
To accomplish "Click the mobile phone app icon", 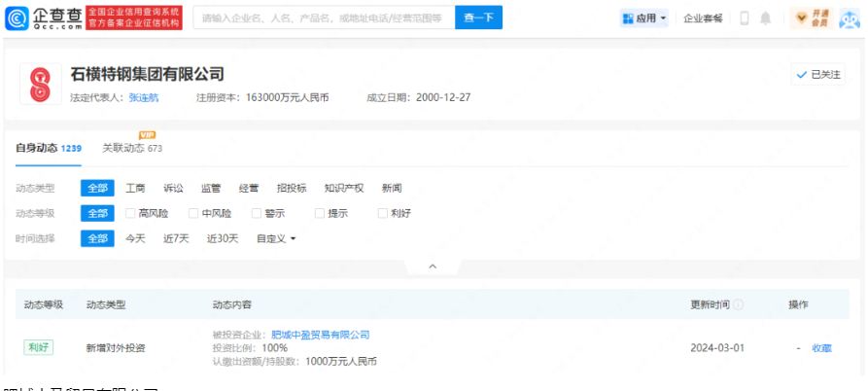I will 745,18.
